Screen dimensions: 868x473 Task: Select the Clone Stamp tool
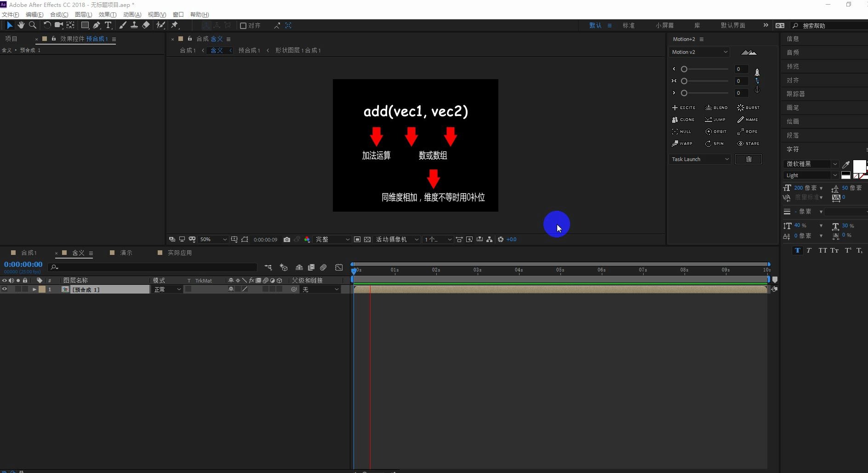pyautogui.click(x=134, y=25)
